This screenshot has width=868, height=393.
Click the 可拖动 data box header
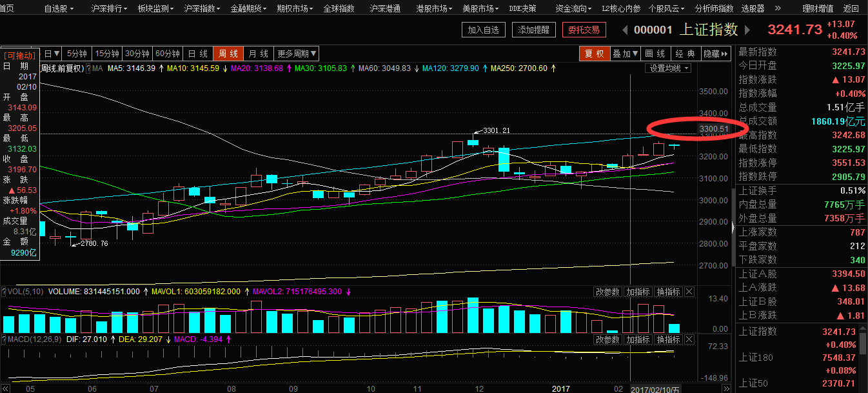pos(20,55)
